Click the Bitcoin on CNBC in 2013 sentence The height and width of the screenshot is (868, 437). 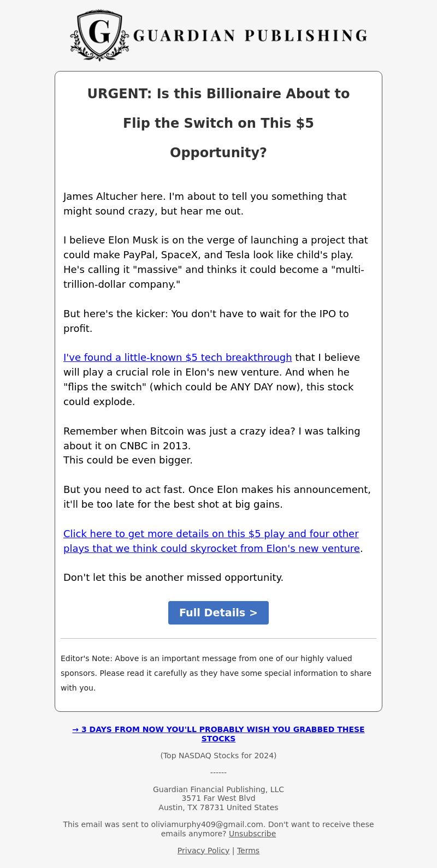click(211, 438)
